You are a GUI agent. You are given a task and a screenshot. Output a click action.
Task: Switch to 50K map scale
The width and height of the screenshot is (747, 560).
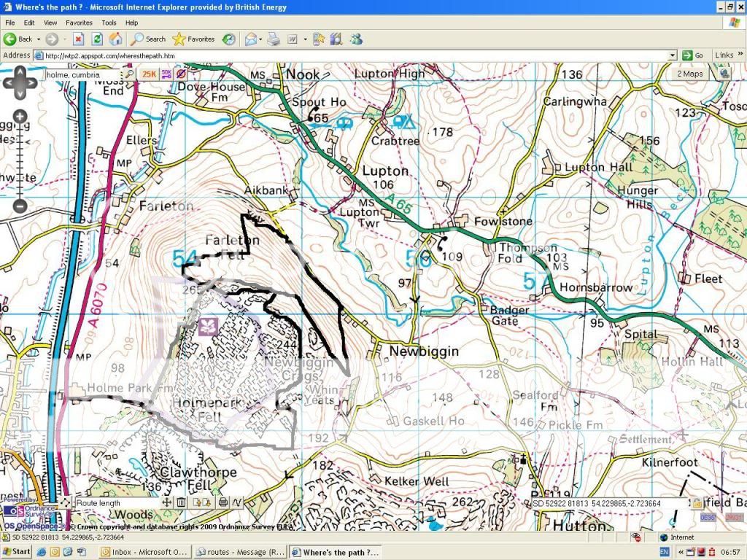pyautogui.click(x=166, y=74)
